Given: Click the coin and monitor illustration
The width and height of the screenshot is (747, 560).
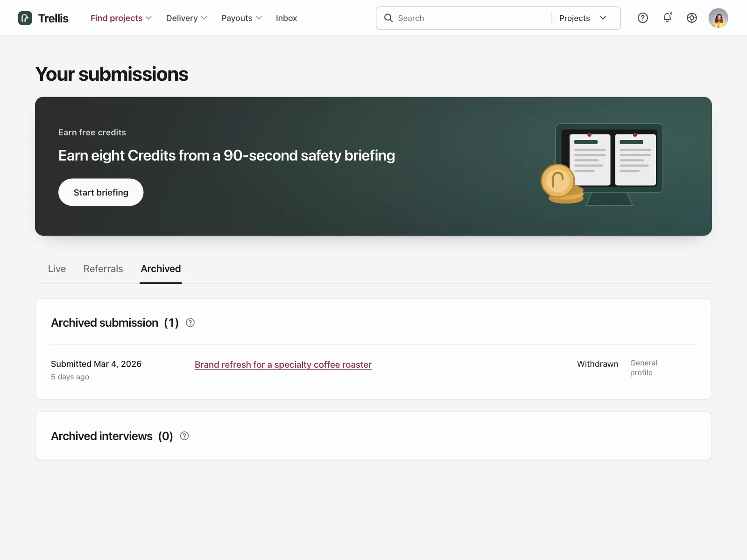Looking at the screenshot, I should [x=602, y=164].
